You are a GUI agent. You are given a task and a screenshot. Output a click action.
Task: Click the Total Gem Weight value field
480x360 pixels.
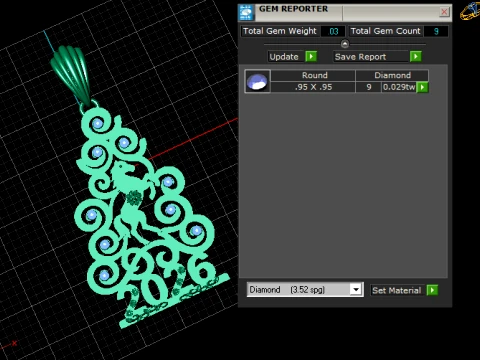click(333, 31)
